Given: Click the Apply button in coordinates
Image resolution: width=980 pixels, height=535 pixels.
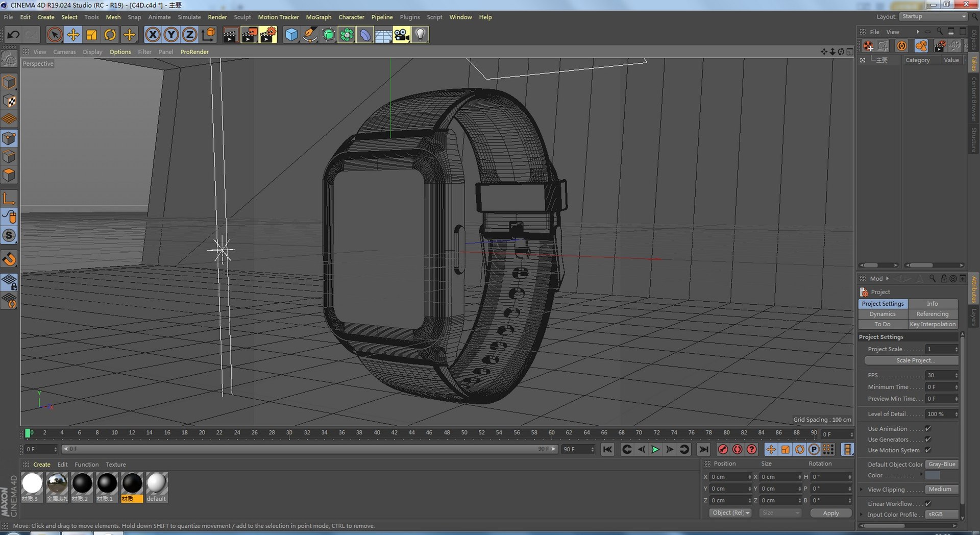Looking at the screenshot, I should [830, 513].
